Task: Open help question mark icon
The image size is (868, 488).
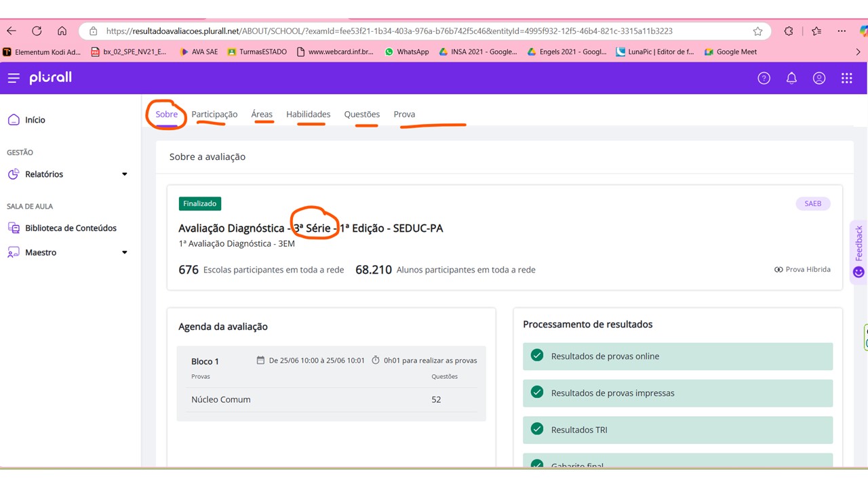Action: pos(764,78)
